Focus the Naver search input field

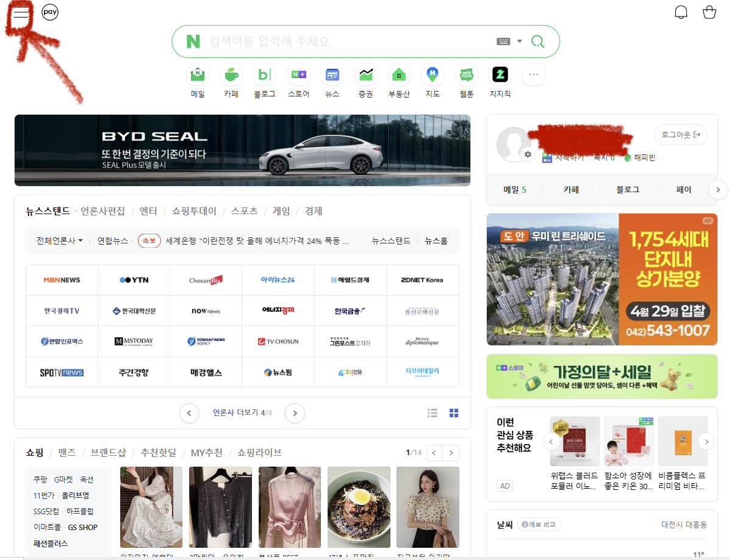tap(349, 41)
